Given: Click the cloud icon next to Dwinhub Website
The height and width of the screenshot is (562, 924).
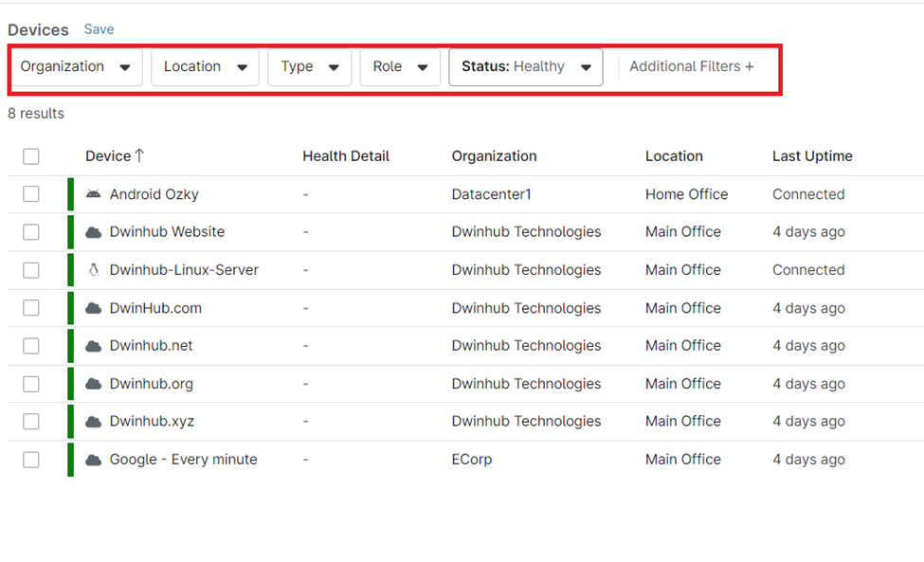Looking at the screenshot, I should click(x=94, y=231).
